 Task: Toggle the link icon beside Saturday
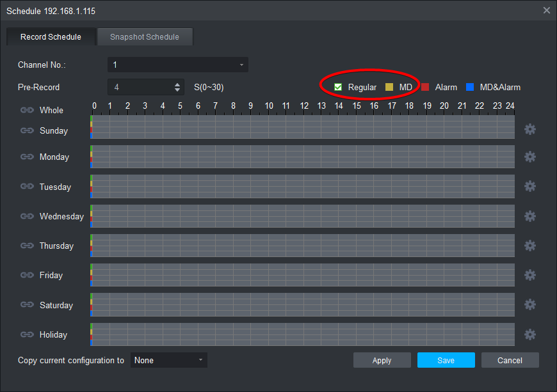pos(27,305)
